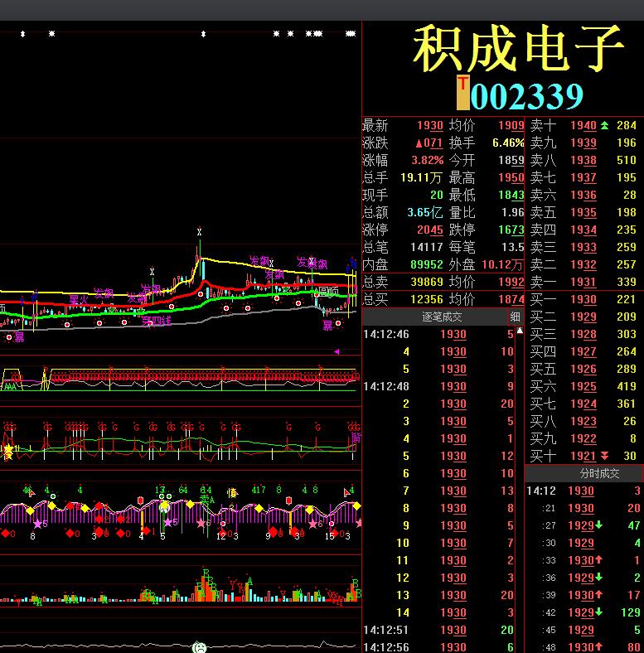
Task: Click the stock name 积成电子
Action: (518, 48)
